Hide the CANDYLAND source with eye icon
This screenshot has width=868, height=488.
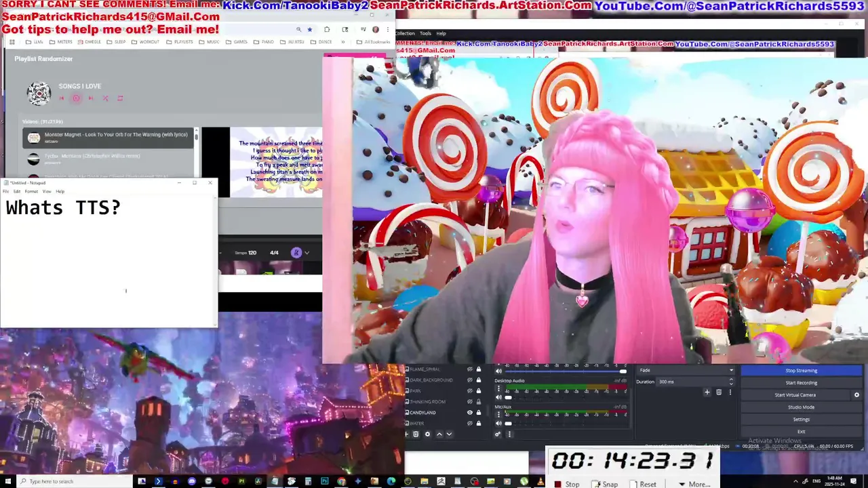[x=470, y=412]
